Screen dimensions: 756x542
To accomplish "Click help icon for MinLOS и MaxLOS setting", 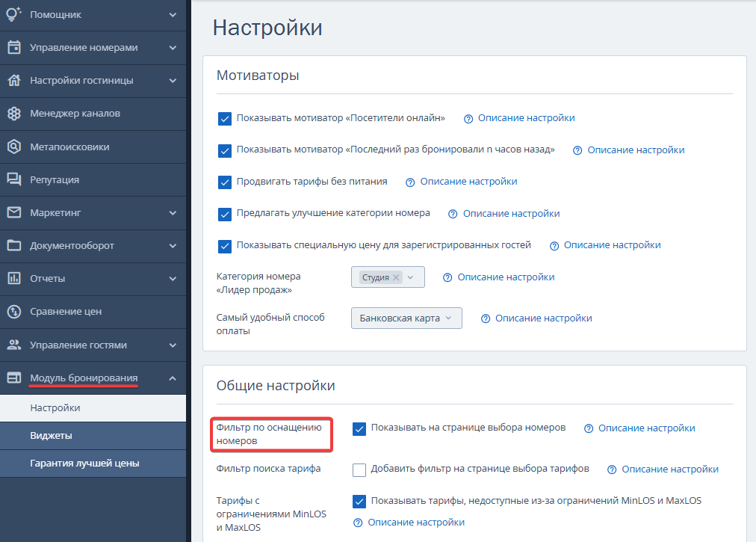I will click(357, 523).
